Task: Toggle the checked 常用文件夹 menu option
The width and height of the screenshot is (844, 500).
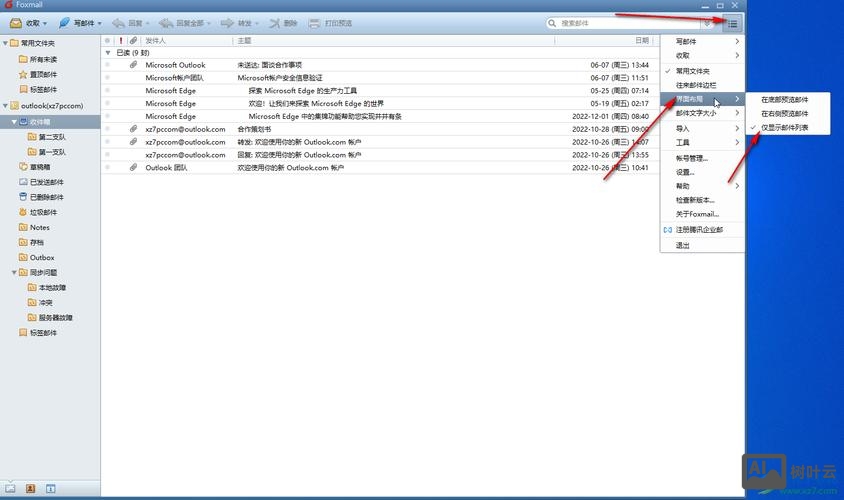Action: [692, 71]
